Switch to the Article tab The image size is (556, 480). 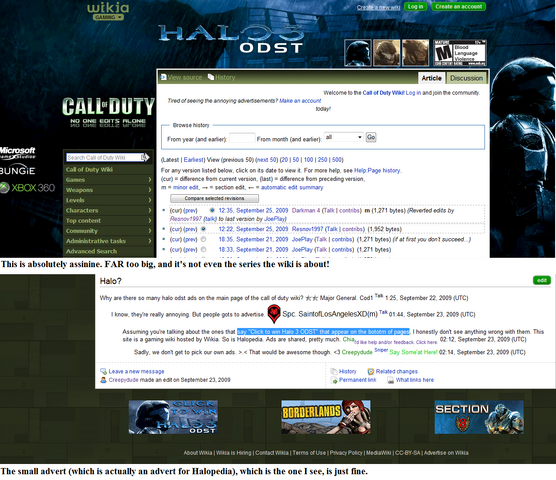432,78
